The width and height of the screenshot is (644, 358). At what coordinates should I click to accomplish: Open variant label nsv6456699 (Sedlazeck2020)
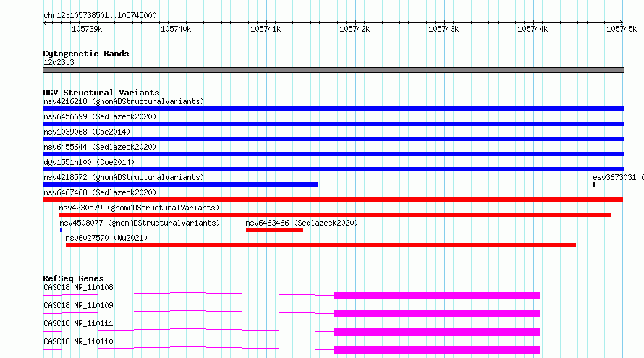(x=100, y=116)
